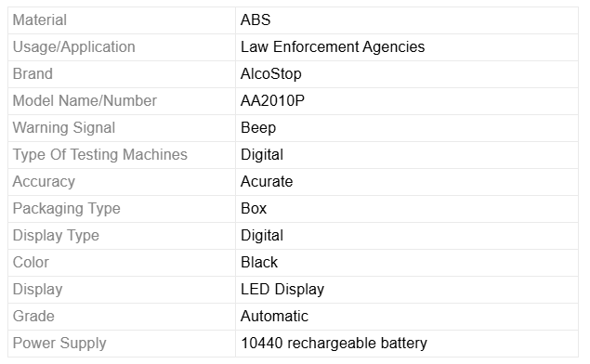Select the Black color value
This screenshot has width=590, height=364.
coord(259,263)
